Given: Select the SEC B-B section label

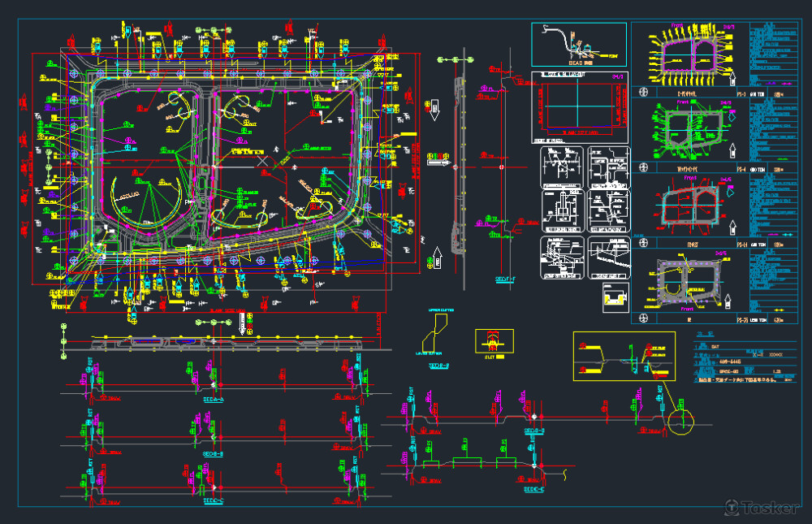Looking at the screenshot, I should click(213, 453).
